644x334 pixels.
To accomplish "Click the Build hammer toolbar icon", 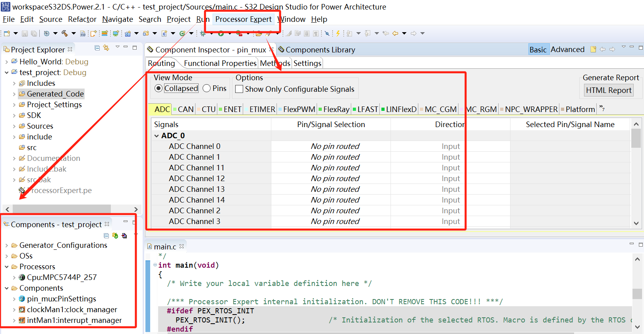I will (65, 33).
